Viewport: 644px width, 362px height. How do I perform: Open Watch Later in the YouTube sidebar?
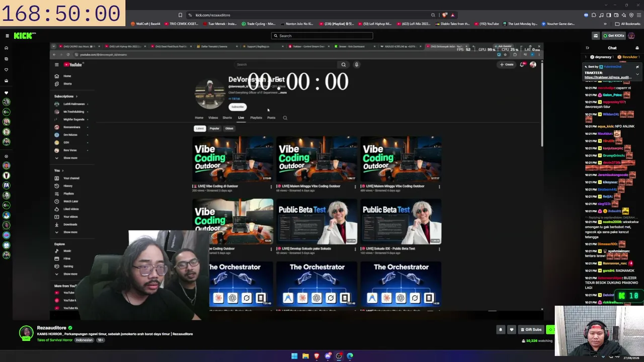click(66, 201)
